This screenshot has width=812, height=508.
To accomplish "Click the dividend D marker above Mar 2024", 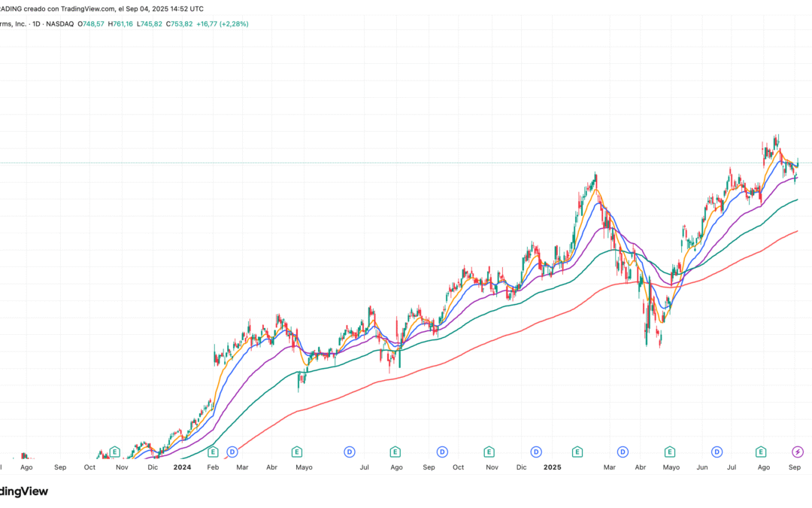I will pyautogui.click(x=231, y=452).
